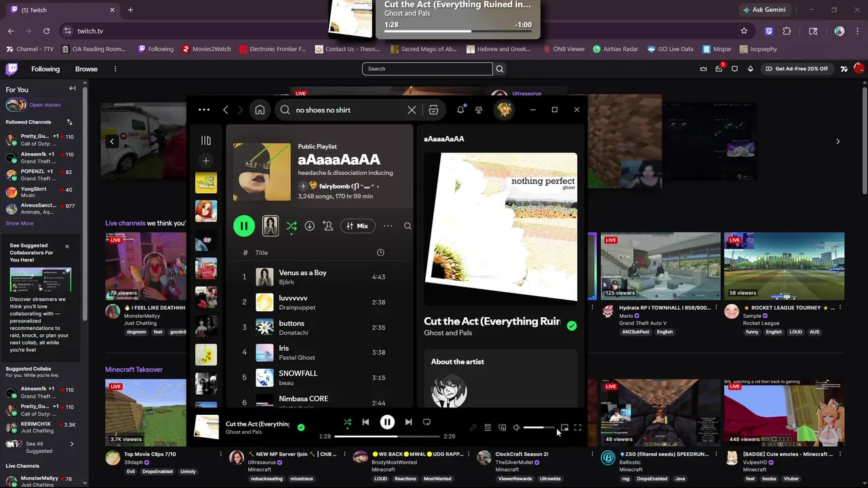Viewport: 868px width, 488px height.
Task: Toggle shuffle in the bottom player bar
Action: point(347,422)
